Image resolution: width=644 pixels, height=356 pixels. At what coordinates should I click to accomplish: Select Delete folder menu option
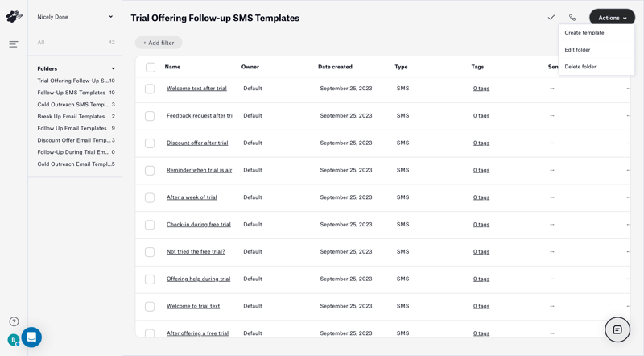(x=580, y=67)
